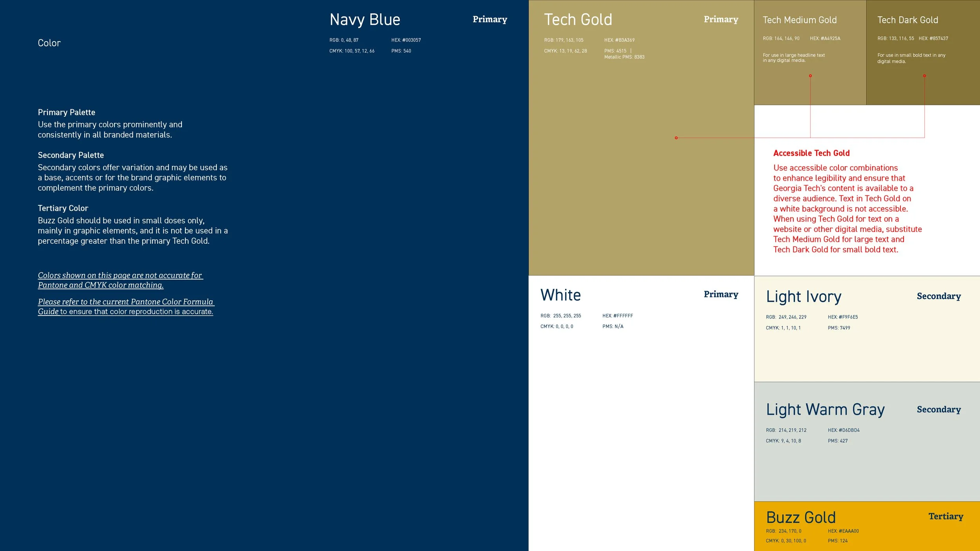Screen dimensions: 980x551
Task: Click the Light Ivory swatch title
Action: click(804, 297)
